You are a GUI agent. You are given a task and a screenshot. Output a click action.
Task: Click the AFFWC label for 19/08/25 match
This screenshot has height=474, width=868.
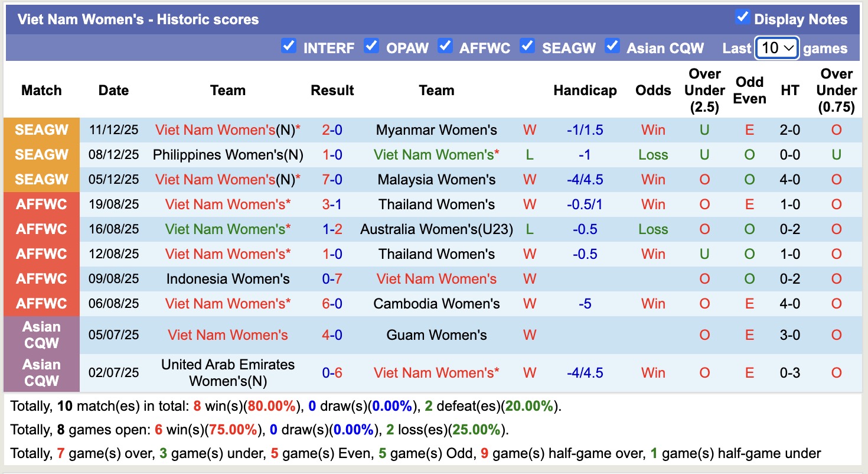click(41, 204)
